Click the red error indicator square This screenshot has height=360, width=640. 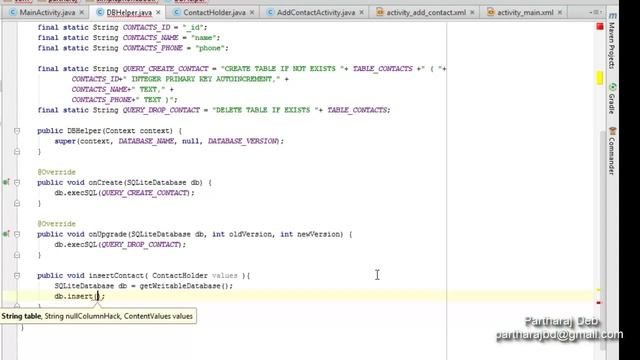pos(600,27)
